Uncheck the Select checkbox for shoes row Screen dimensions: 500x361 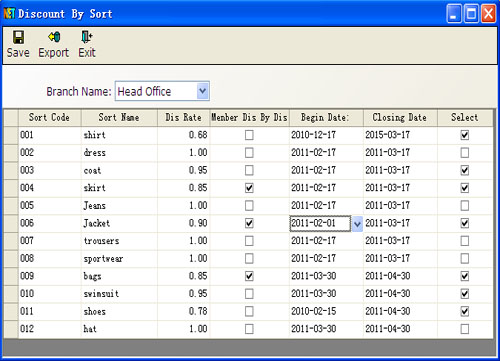coord(465,311)
